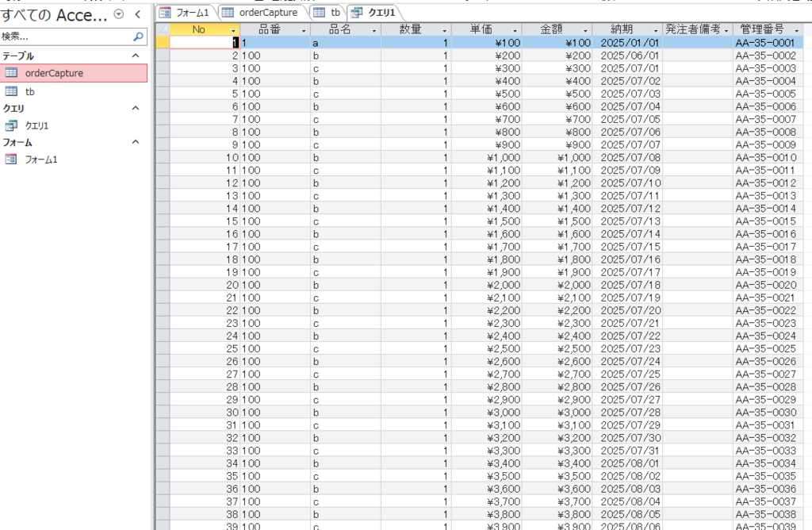Screen dimensions: 812x530
Task: Open the navigation pane category menu circle arrow
Action: point(119,14)
